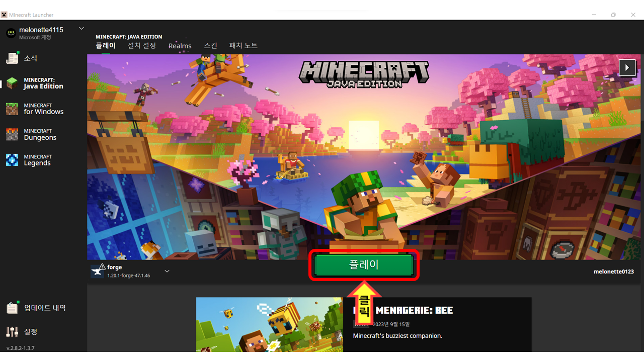This screenshot has width=644, height=362.
Task: Click the v.2.8.2-1.3.7 launcher version text
Action: coord(21,348)
